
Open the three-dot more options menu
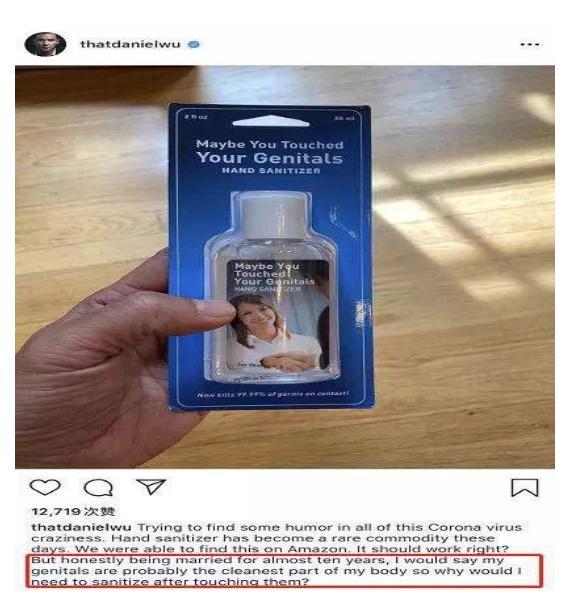(530, 44)
